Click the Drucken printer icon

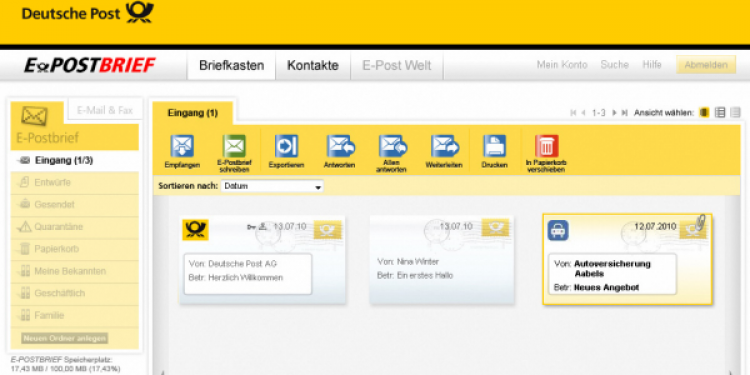click(x=495, y=146)
